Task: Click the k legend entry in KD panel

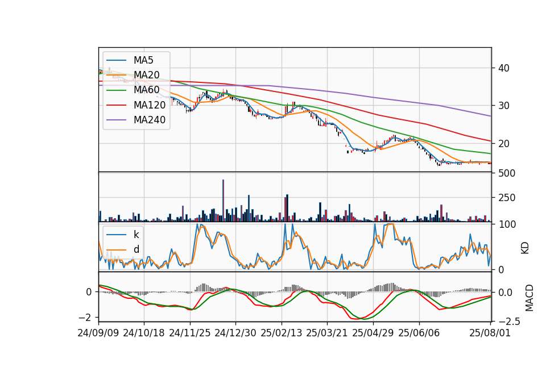Action: click(136, 235)
